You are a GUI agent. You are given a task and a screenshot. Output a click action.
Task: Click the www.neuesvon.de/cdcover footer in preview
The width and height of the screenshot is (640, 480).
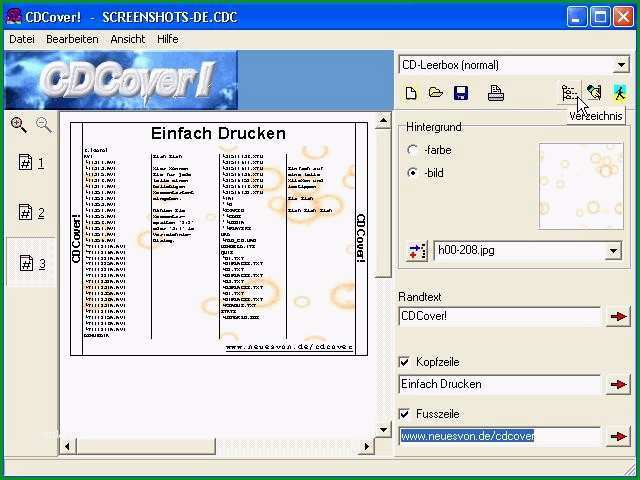tap(289, 347)
